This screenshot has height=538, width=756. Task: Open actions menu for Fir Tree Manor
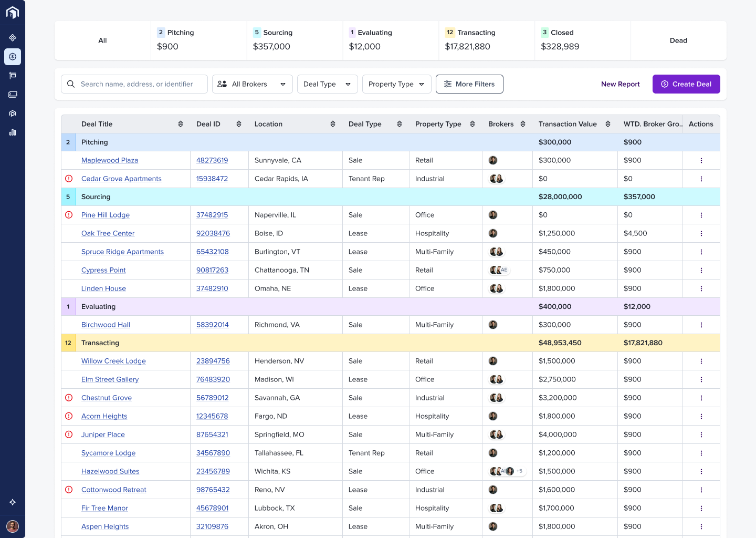(701, 508)
